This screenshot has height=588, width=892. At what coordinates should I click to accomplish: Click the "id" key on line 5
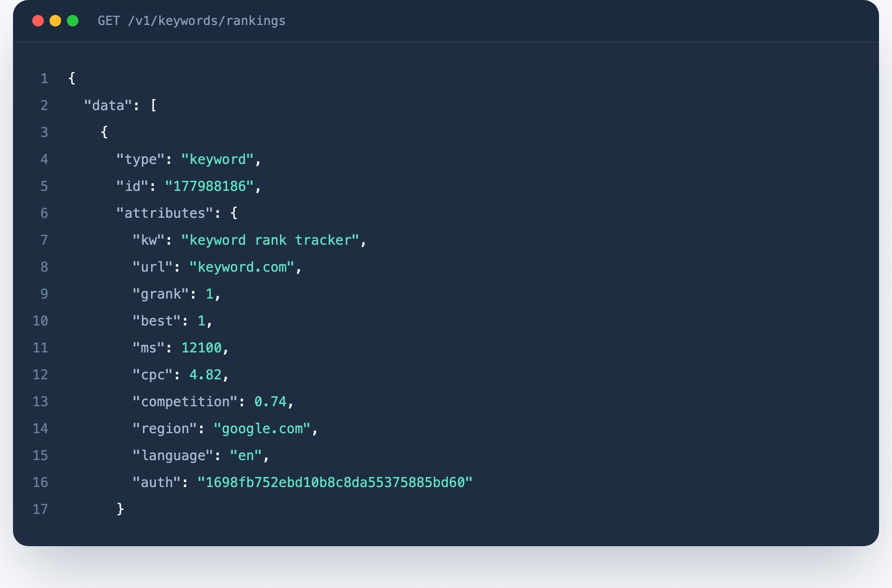click(x=132, y=186)
